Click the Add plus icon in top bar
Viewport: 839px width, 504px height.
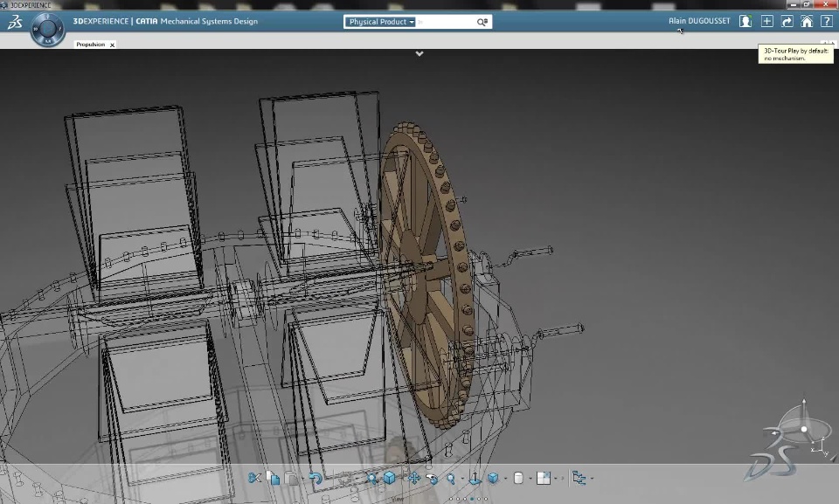tap(766, 21)
